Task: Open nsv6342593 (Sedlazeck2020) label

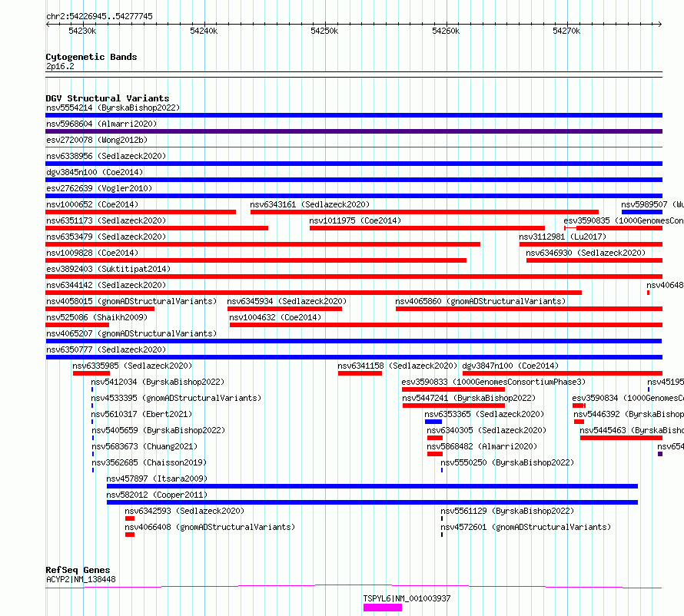Action: 184,511
